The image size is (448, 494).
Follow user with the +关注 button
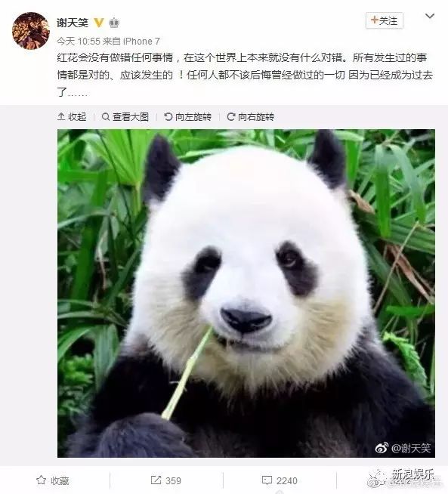coord(385,21)
